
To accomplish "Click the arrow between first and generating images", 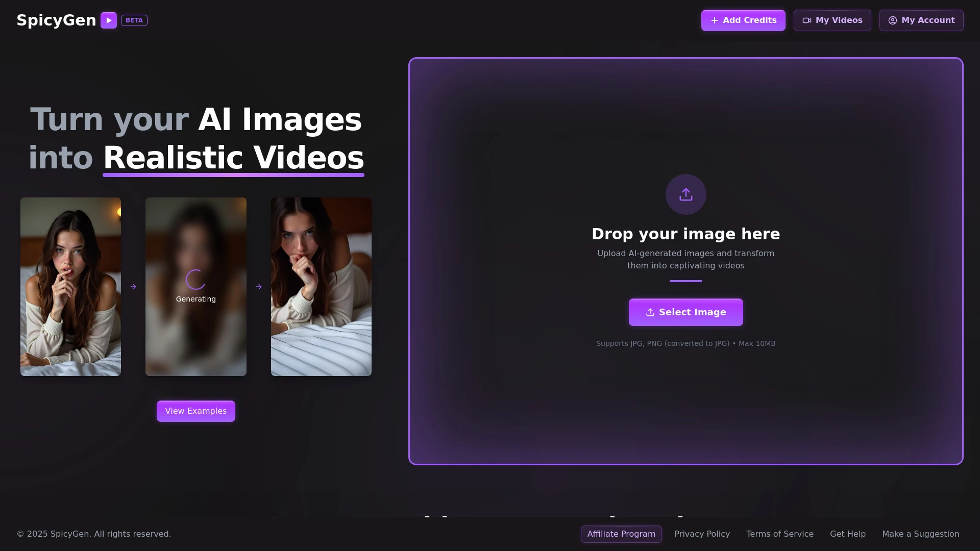I will coord(133,287).
